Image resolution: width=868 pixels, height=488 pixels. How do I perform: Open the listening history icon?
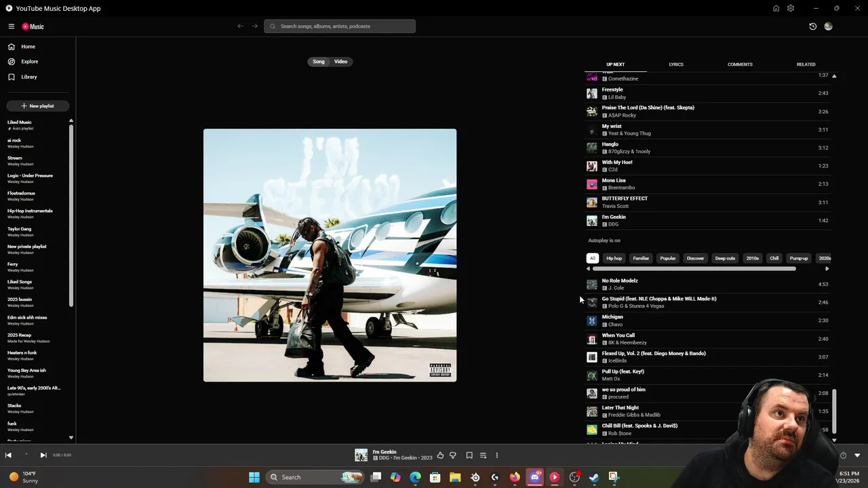[813, 26]
